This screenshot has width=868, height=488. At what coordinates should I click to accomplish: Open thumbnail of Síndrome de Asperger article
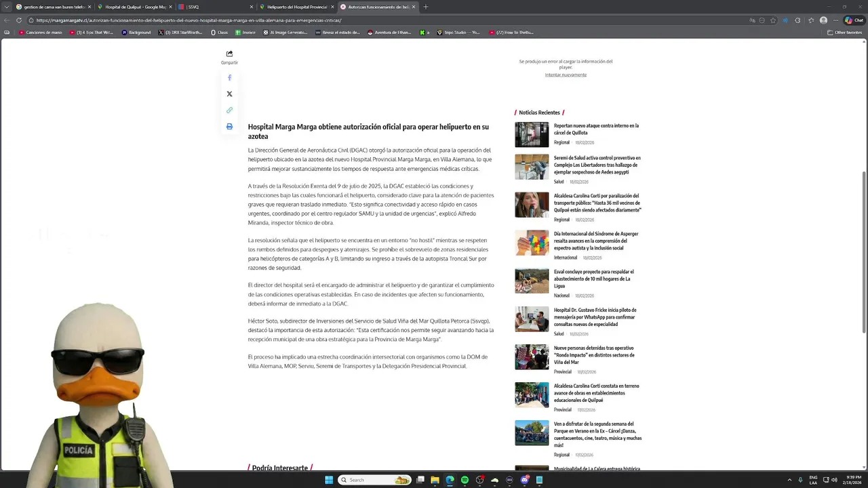tap(532, 243)
